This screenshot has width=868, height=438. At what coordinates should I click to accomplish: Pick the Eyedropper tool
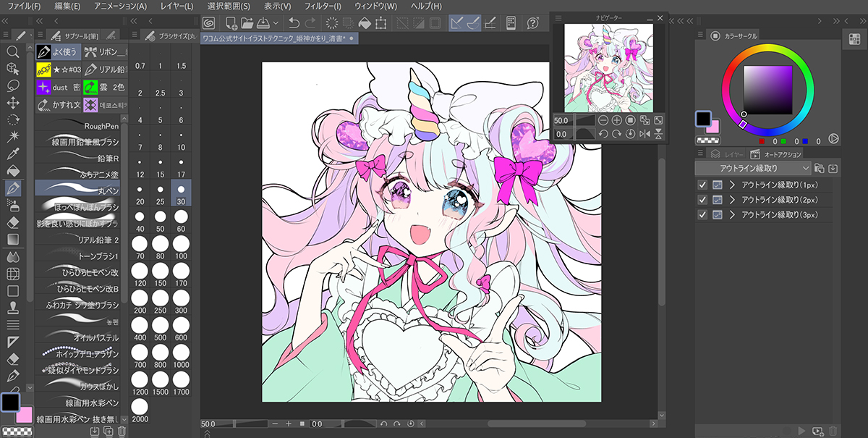(x=12, y=153)
